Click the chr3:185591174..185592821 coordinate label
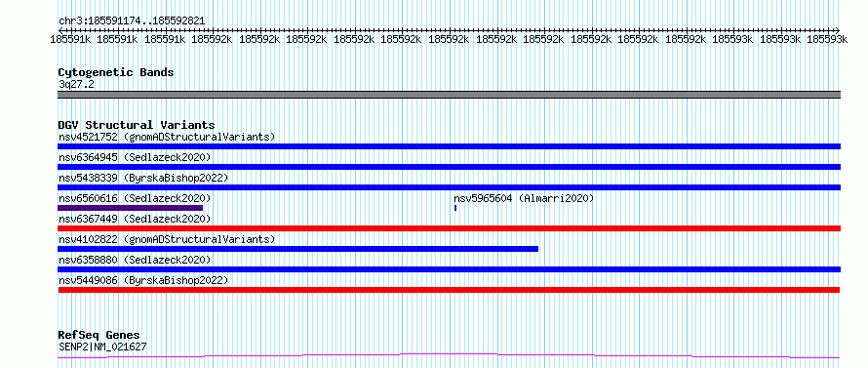Image resolution: width=868 pixels, height=368 pixels. (x=132, y=20)
